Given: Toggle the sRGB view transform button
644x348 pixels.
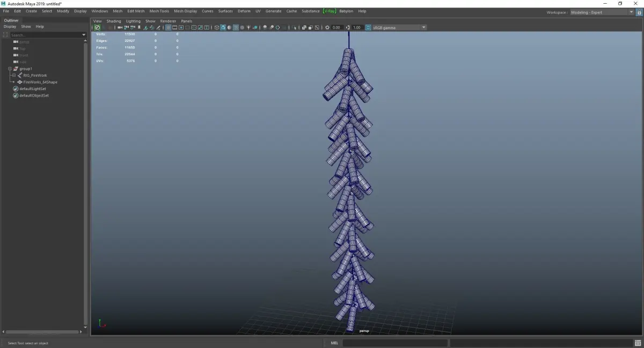Looking at the screenshot, I should click(x=368, y=27).
